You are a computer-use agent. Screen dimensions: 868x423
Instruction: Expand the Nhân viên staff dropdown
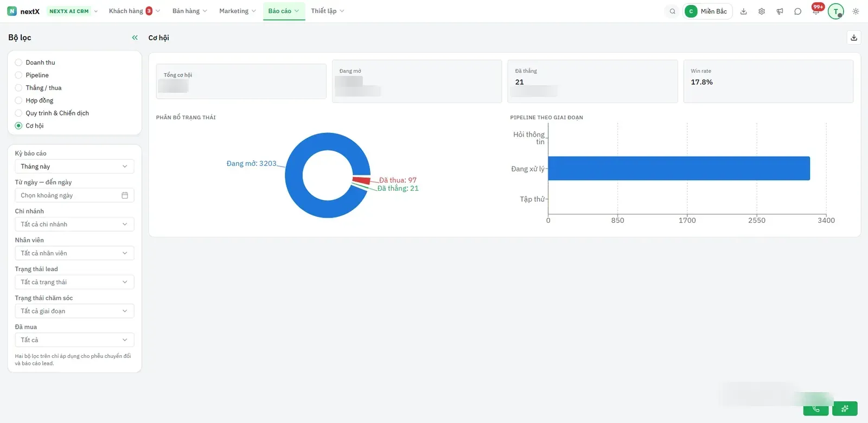pyautogui.click(x=74, y=253)
